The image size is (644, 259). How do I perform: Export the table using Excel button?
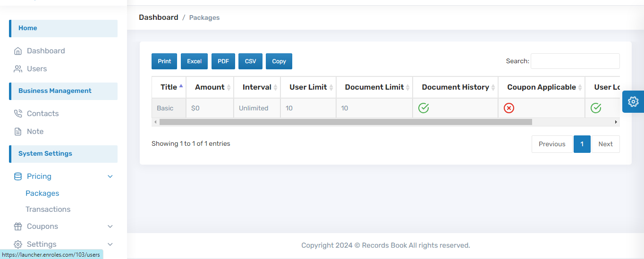(x=194, y=61)
